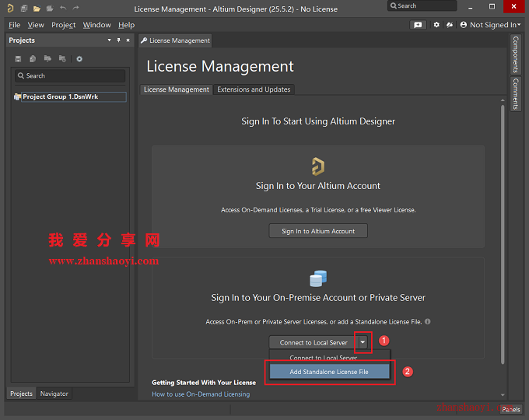Screen dimensions: 529x420
Task: Close the Projects panel
Action: point(128,40)
